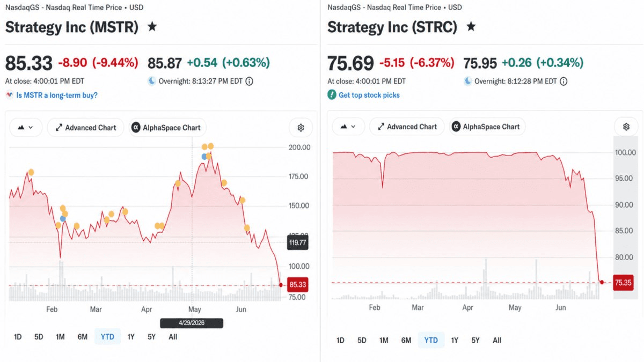Select 6M range on STRC chart
This screenshot has height=362, width=644.
click(406, 340)
